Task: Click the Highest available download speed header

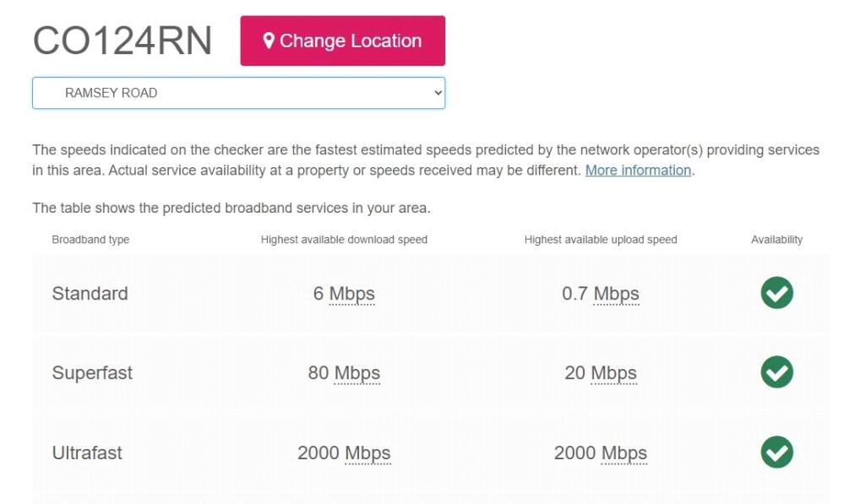Action: [x=344, y=240]
